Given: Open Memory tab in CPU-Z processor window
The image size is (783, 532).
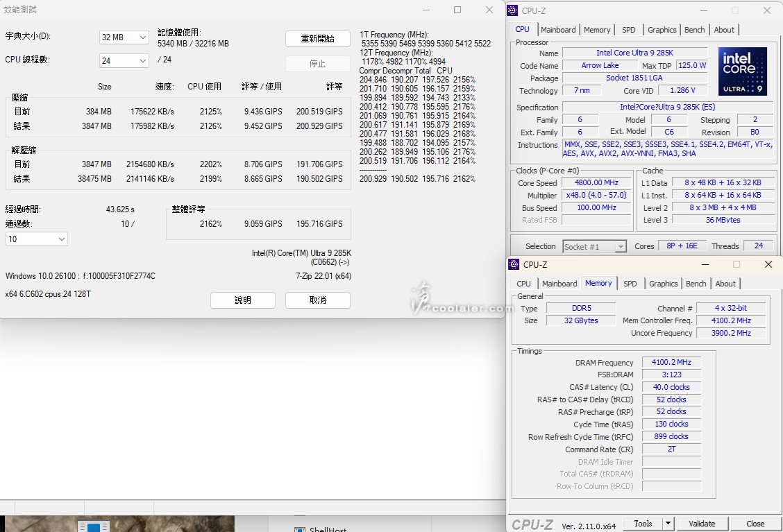Looking at the screenshot, I should [597, 30].
